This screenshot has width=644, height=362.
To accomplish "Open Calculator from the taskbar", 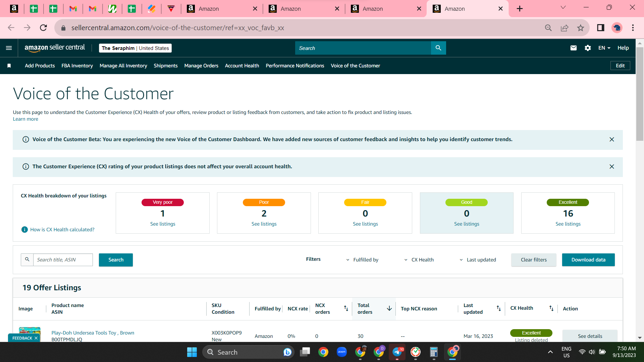I will (434, 352).
